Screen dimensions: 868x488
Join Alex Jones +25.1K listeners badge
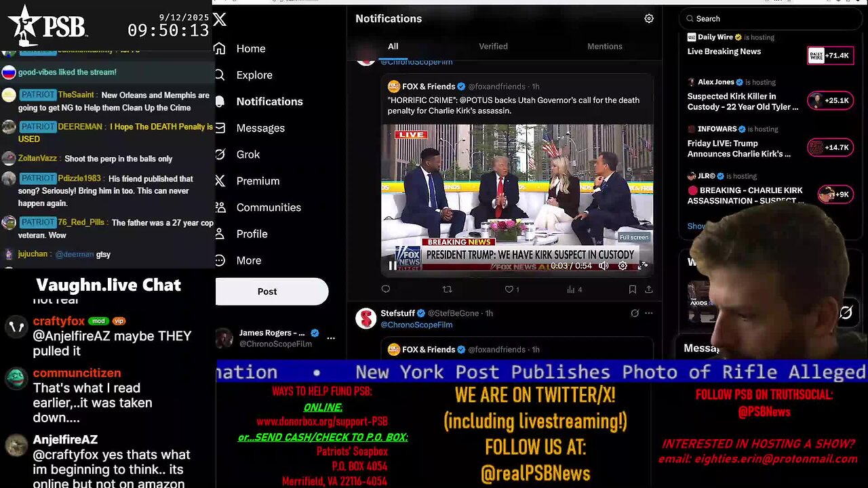point(829,101)
